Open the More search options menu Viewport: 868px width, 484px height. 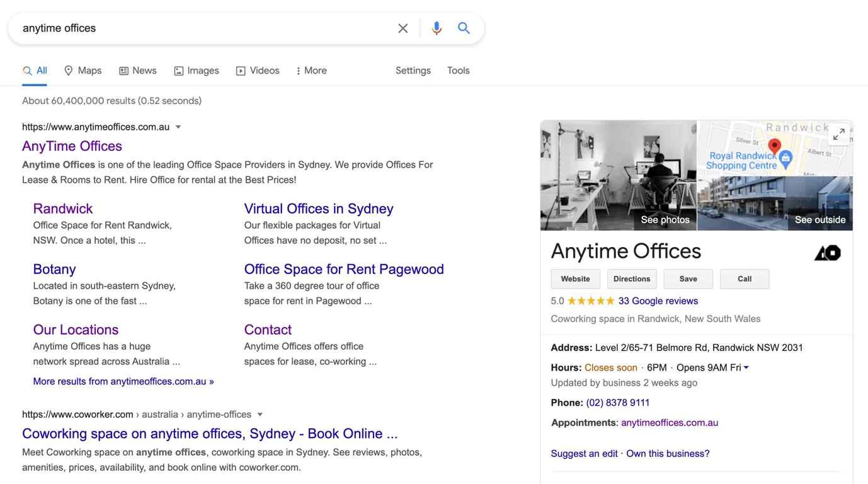click(311, 71)
